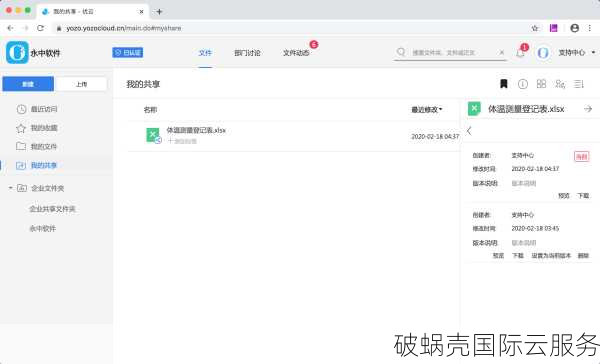Click the 上传 upload button
The image size is (600, 364).
(x=81, y=84)
